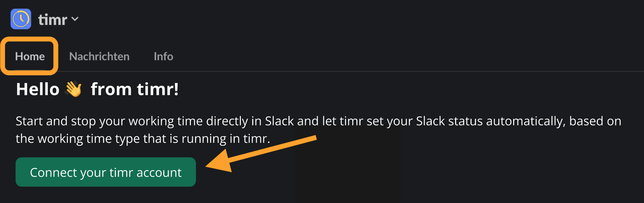Click Connect your timr account button
This screenshot has height=203, width=644.
click(x=106, y=172)
